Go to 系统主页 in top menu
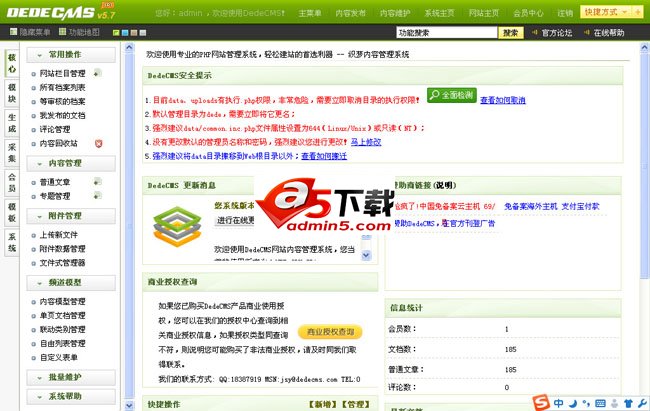 click(439, 13)
